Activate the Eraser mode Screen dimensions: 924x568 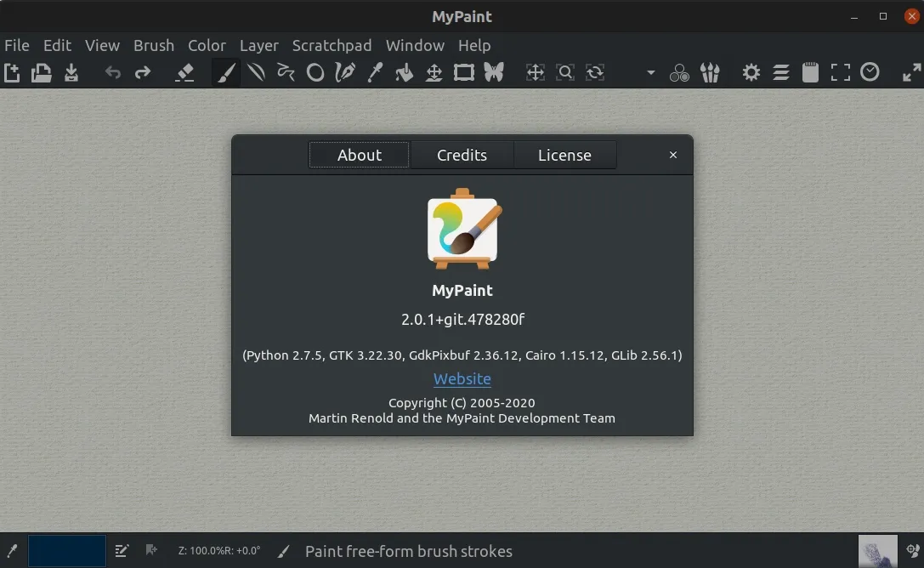[x=185, y=72]
